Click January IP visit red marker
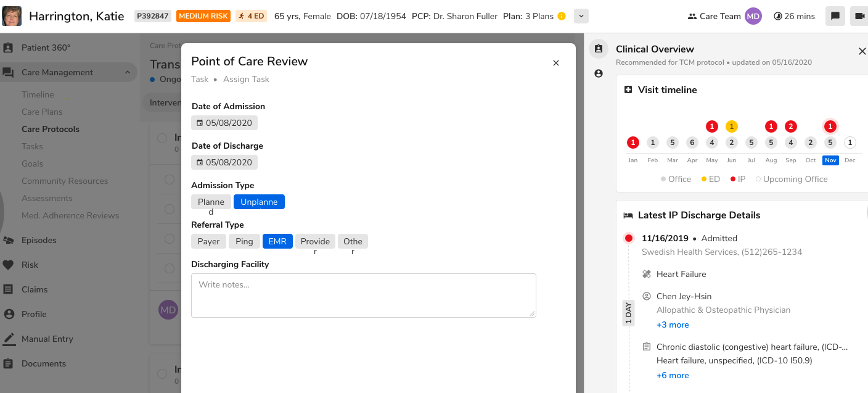This screenshot has width=868, height=393. [633, 143]
